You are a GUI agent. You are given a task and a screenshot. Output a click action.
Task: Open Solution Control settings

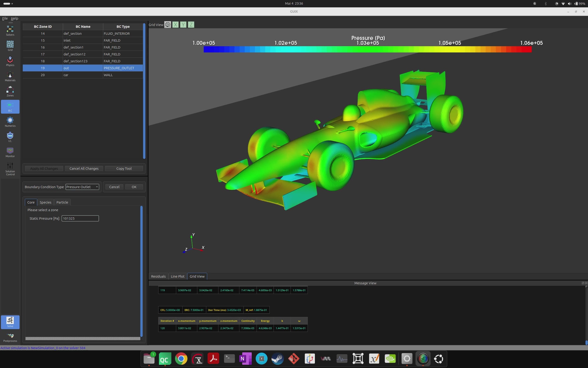coord(10,168)
